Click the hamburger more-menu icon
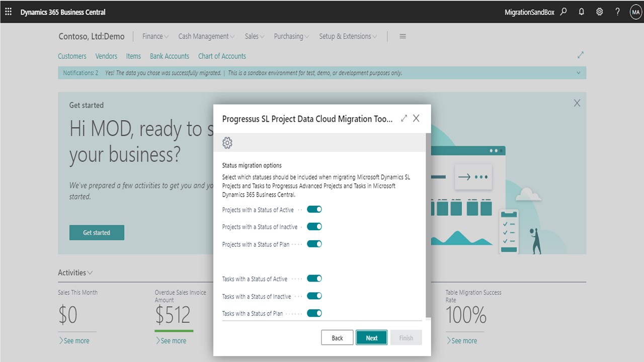 [403, 36]
